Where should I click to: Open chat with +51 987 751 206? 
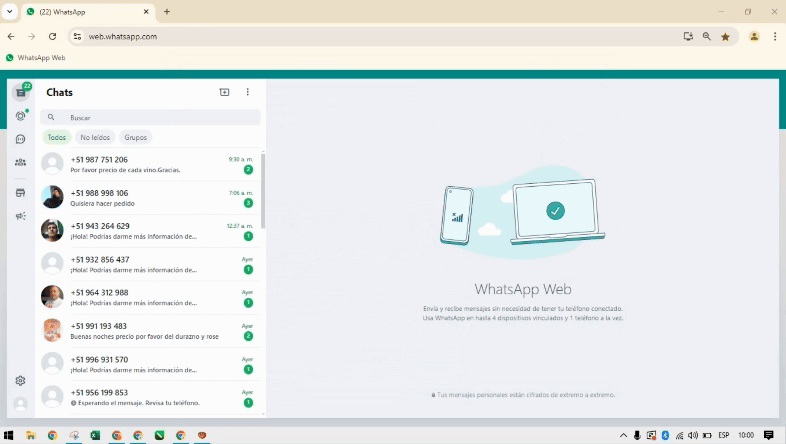tap(150, 164)
